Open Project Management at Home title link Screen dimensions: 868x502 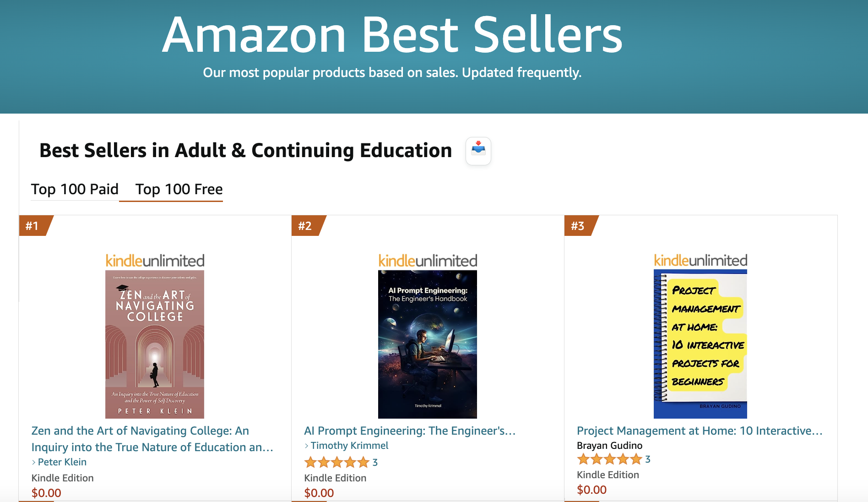coord(700,431)
